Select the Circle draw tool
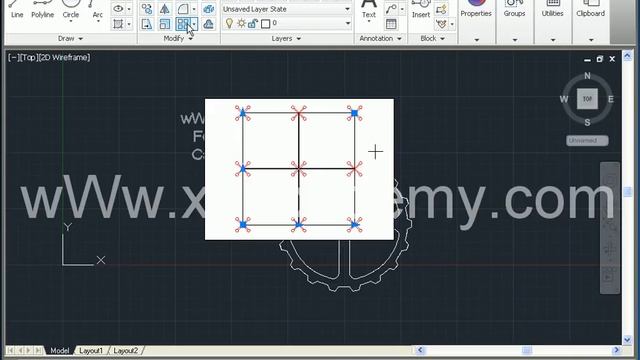Screen dimensions: 640x360 (71, 10)
